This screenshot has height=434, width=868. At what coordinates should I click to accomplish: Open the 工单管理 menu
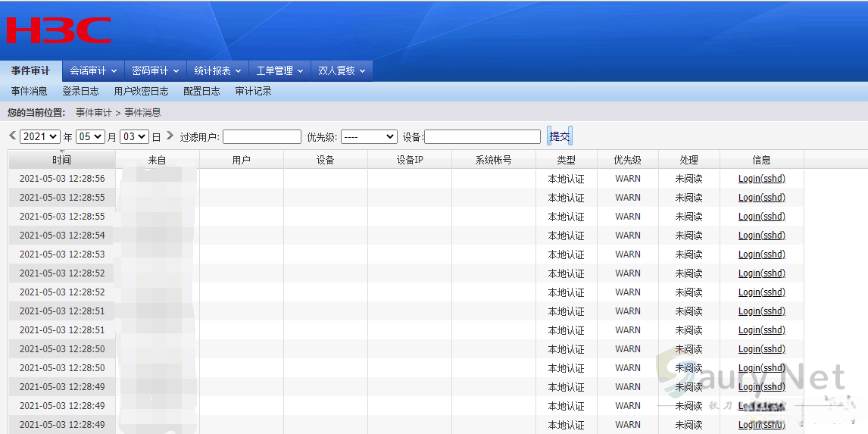[x=279, y=70]
